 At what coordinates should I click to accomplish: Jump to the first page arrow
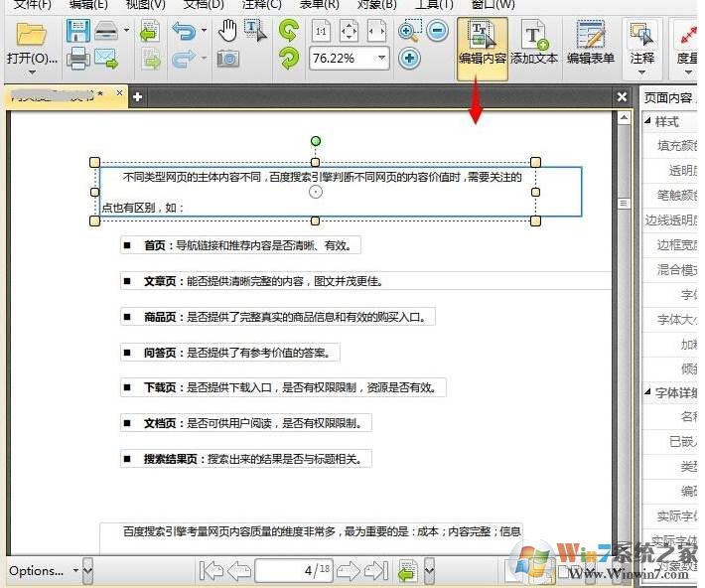click(211, 570)
